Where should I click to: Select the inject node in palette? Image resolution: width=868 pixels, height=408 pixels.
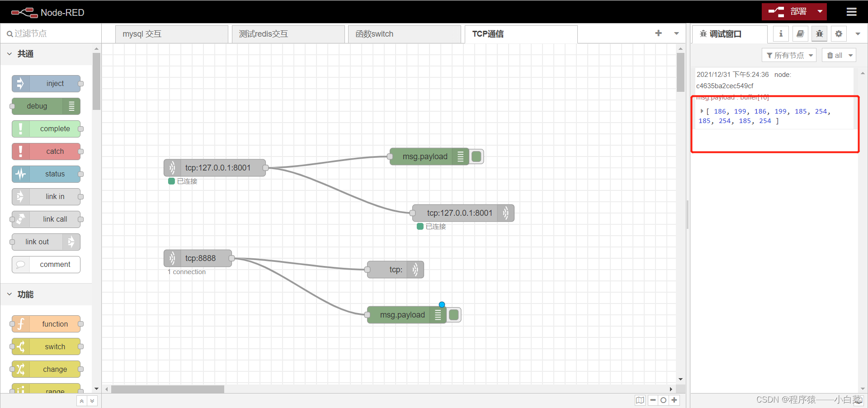[x=46, y=84]
